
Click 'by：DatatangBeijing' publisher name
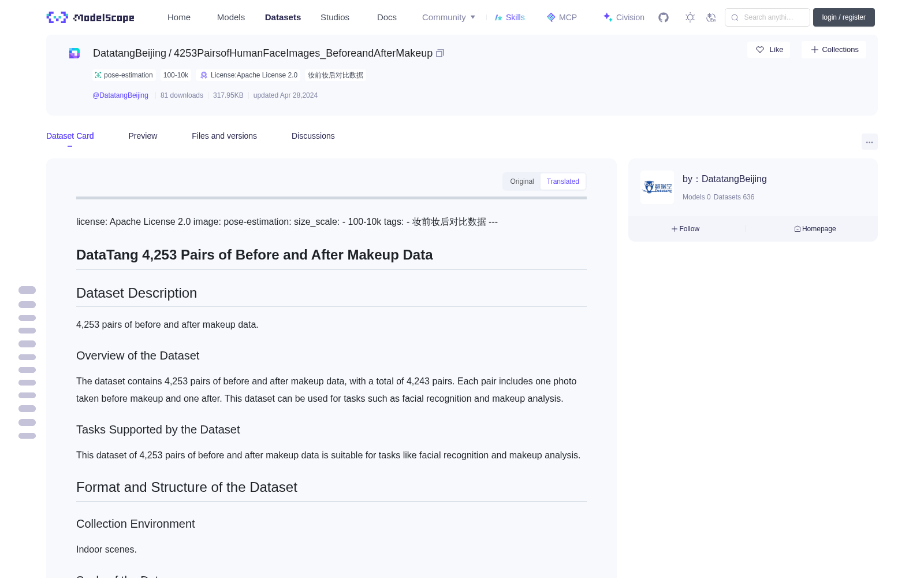[725, 179]
